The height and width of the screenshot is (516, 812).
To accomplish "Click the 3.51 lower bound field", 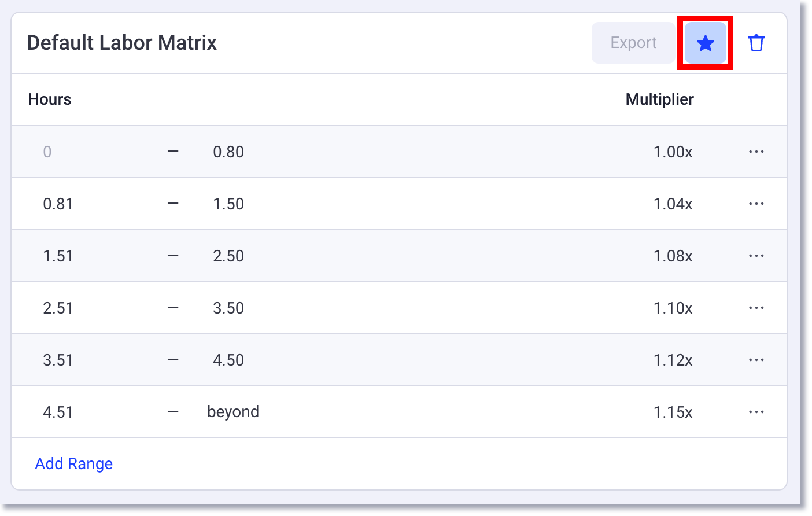I will (58, 360).
